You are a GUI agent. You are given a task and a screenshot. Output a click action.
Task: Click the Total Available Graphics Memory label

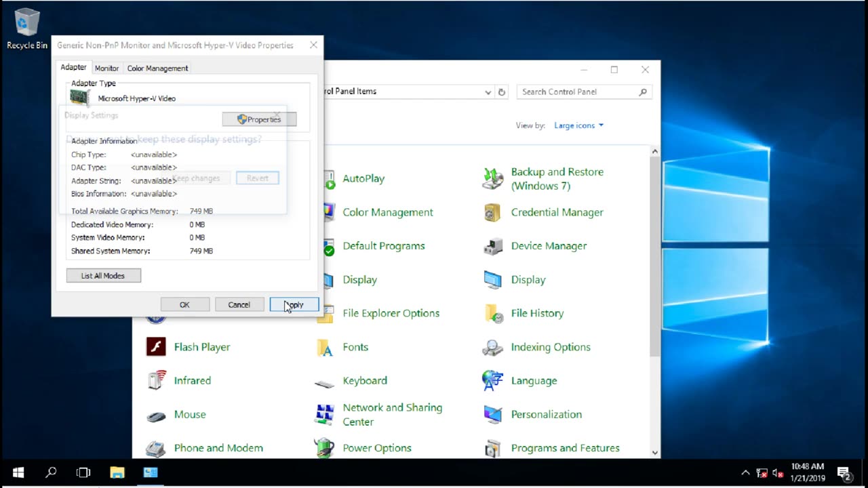(125, 211)
